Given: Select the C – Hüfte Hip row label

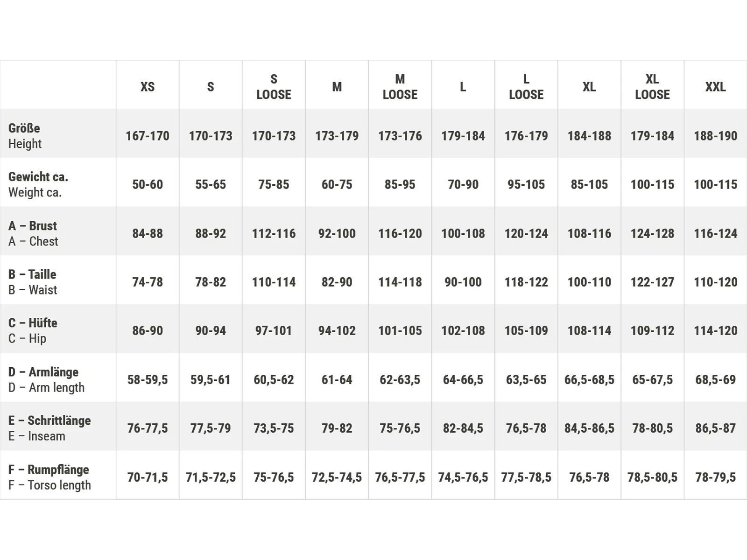Looking at the screenshot, I should (33, 330).
